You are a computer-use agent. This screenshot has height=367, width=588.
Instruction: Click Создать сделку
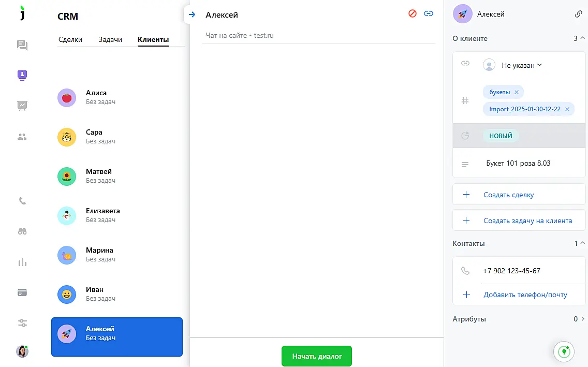click(519, 195)
